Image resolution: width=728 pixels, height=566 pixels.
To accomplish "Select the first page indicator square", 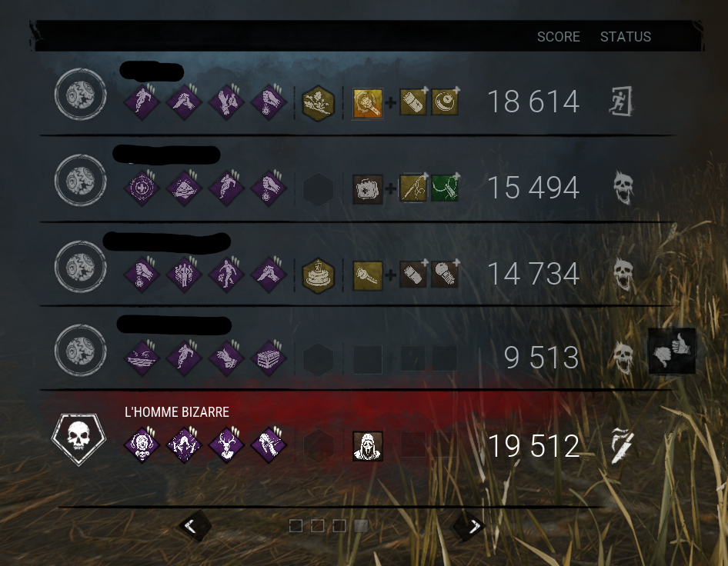I will 296,526.
